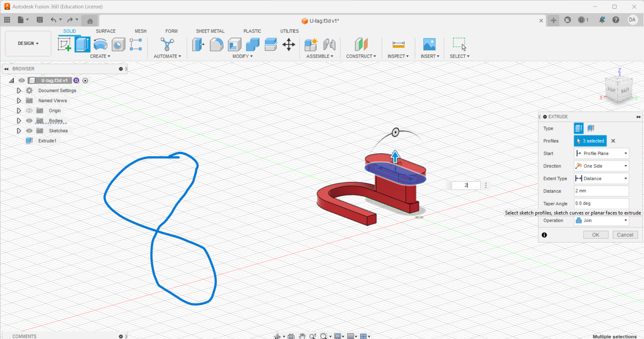This screenshot has width=644, height=339.
Task: Confirm the extrude with OK
Action: pyautogui.click(x=595, y=234)
